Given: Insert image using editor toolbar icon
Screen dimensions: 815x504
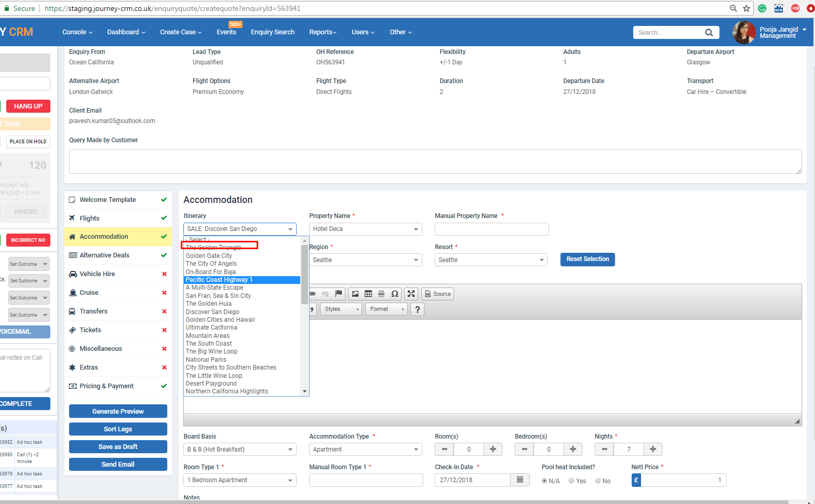Looking at the screenshot, I should click(355, 294).
